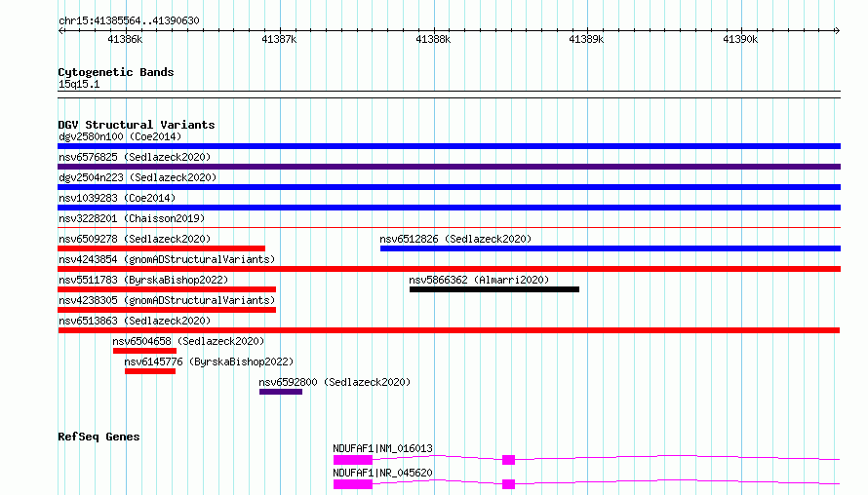The height and width of the screenshot is (495, 868).
Task: Click the right arrow of the ruler
Action: (837, 30)
